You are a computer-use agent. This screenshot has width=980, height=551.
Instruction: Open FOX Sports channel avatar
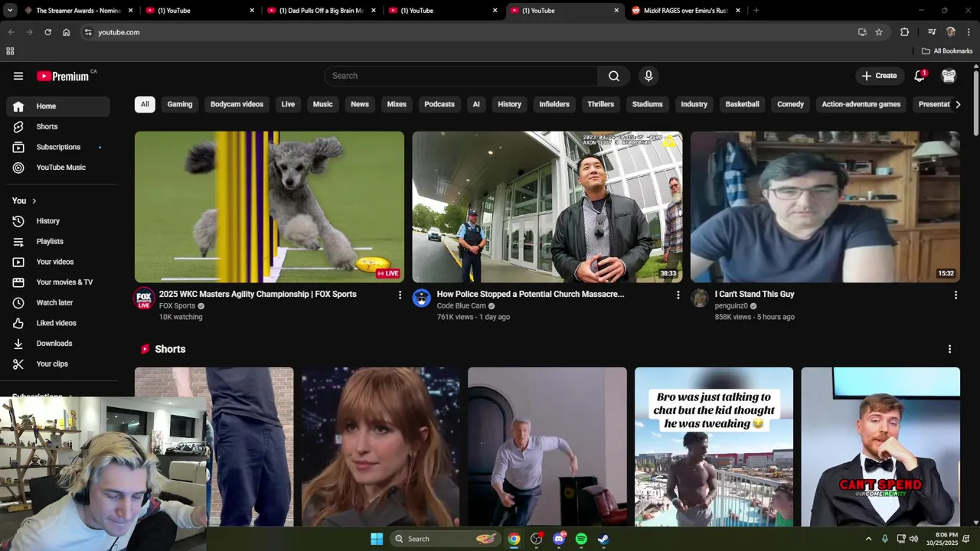click(x=144, y=298)
